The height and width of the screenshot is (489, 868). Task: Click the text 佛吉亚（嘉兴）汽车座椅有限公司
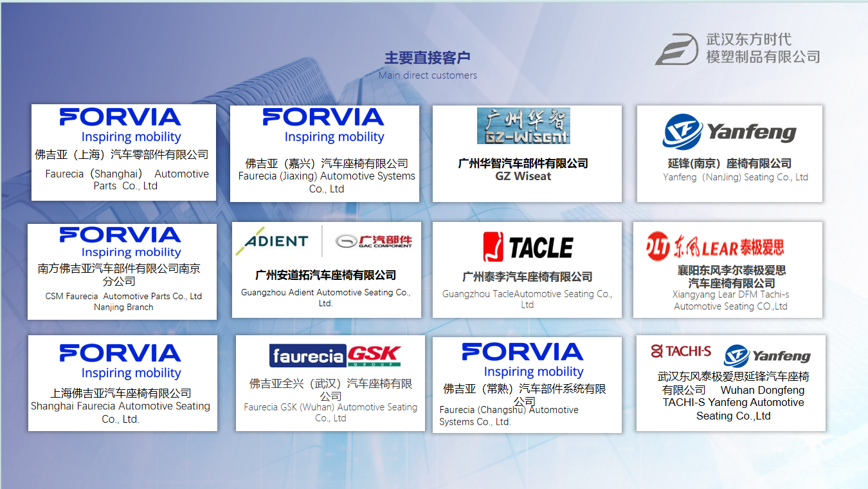[327, 163]
